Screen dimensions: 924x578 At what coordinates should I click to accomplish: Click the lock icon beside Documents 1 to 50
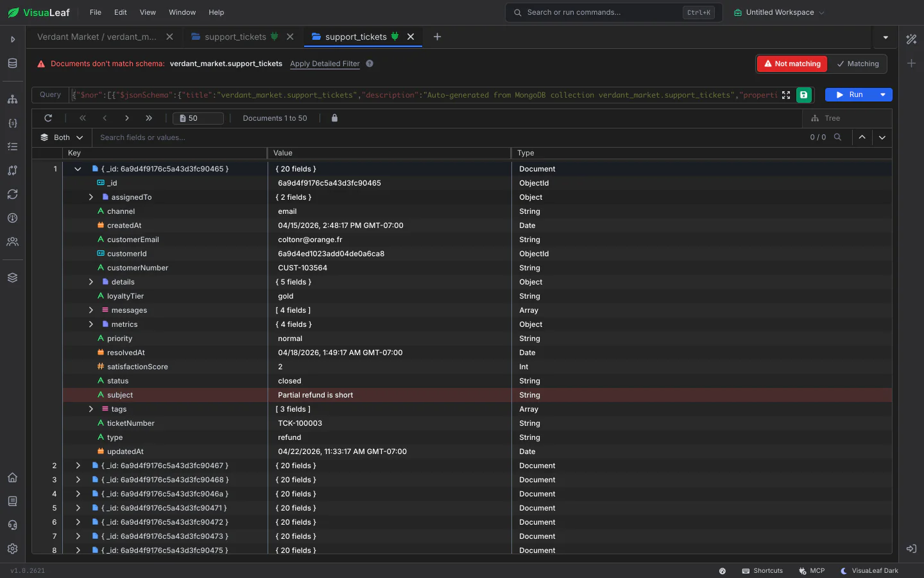pos(334,118)
